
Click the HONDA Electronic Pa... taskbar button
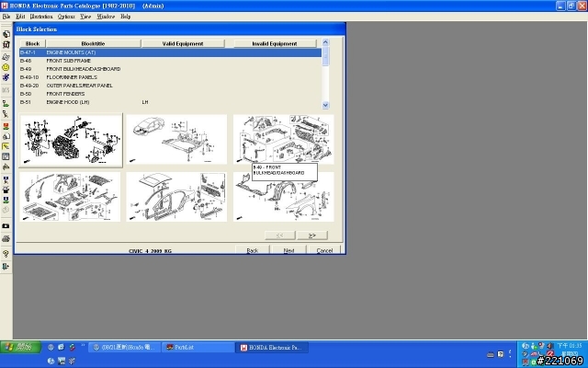(272, 348)
